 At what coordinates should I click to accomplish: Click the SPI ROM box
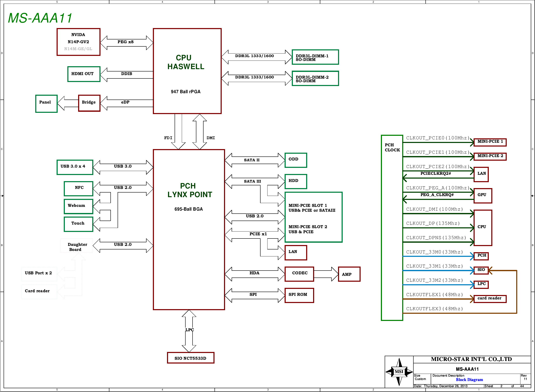coord(299,296)
